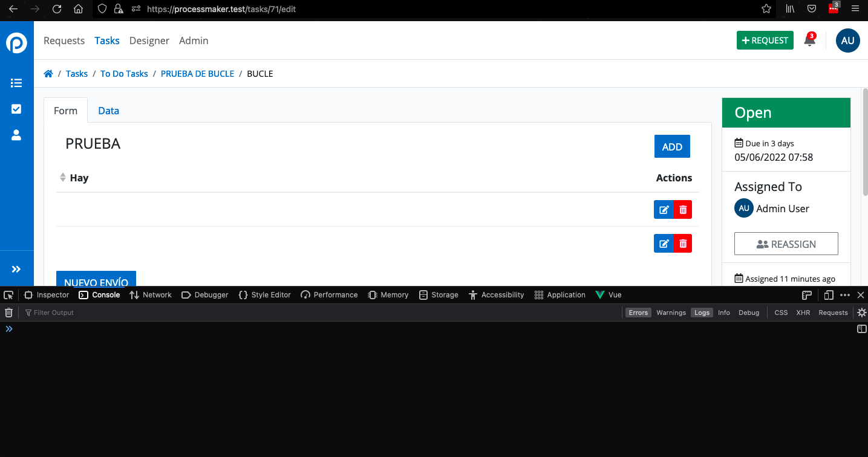The height and width of the screenshot is (457, 868).
Task: Open the Network panel in DevTools
Action: (x=150, y=294)
